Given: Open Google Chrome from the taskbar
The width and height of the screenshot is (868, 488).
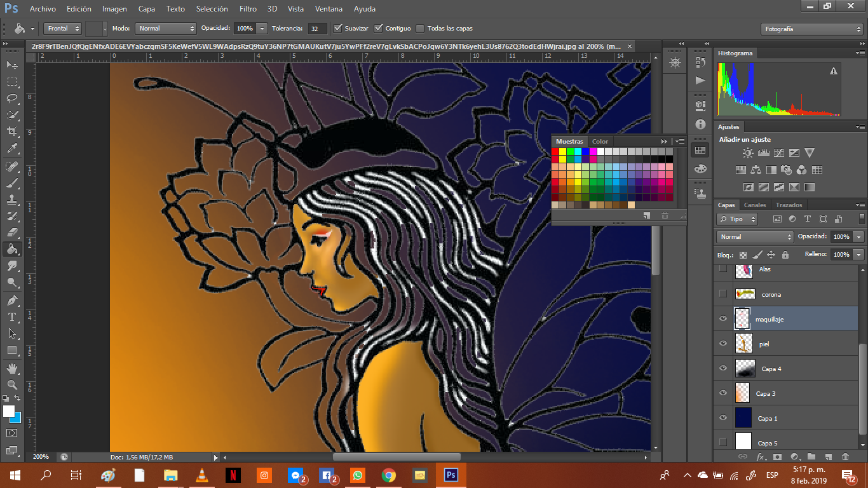Looking at the screenshot, I should tap(389, 475).
